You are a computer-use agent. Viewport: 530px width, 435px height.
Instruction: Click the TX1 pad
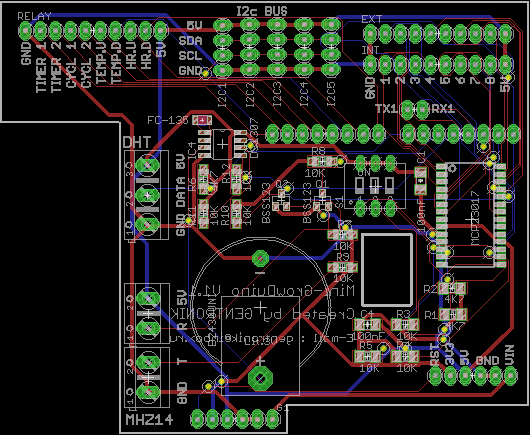point(408,110)
